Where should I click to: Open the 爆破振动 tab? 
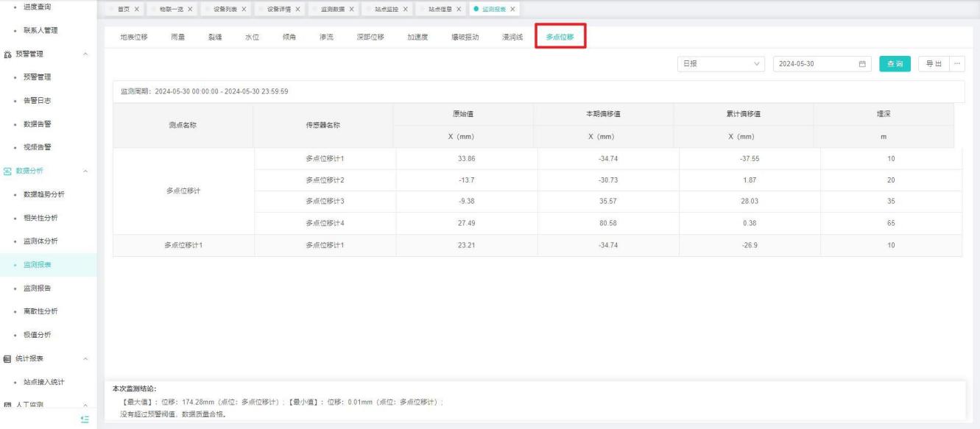(x=465, y=38)
